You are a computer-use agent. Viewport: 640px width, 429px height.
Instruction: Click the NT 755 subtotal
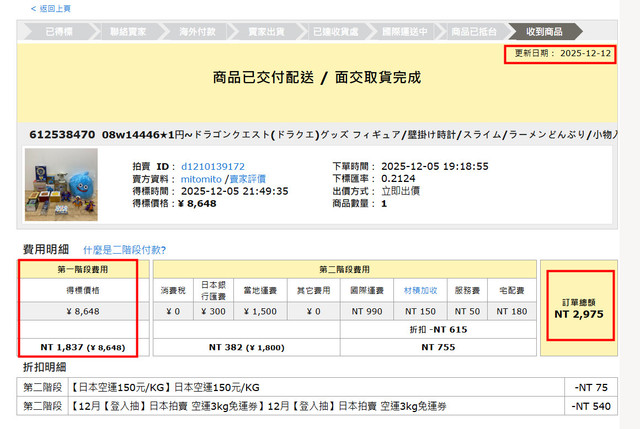pyautogui.click(x=438, y=347)
